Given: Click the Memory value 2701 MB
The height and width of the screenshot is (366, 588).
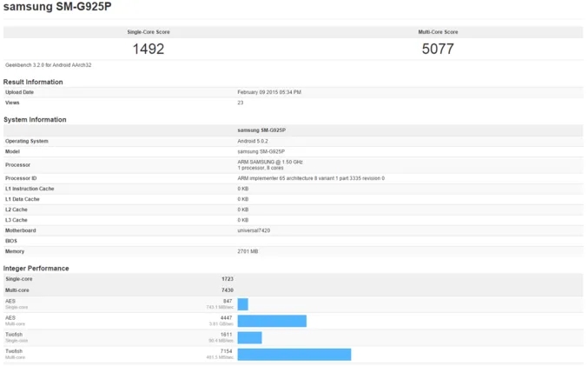Looking at the screenshot, I should (x=248, y=251).
